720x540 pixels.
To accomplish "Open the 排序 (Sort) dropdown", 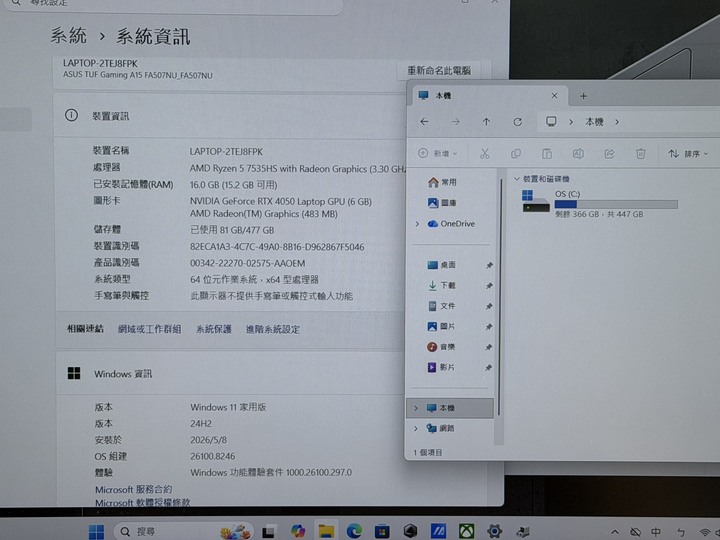I will coord(688,153).
